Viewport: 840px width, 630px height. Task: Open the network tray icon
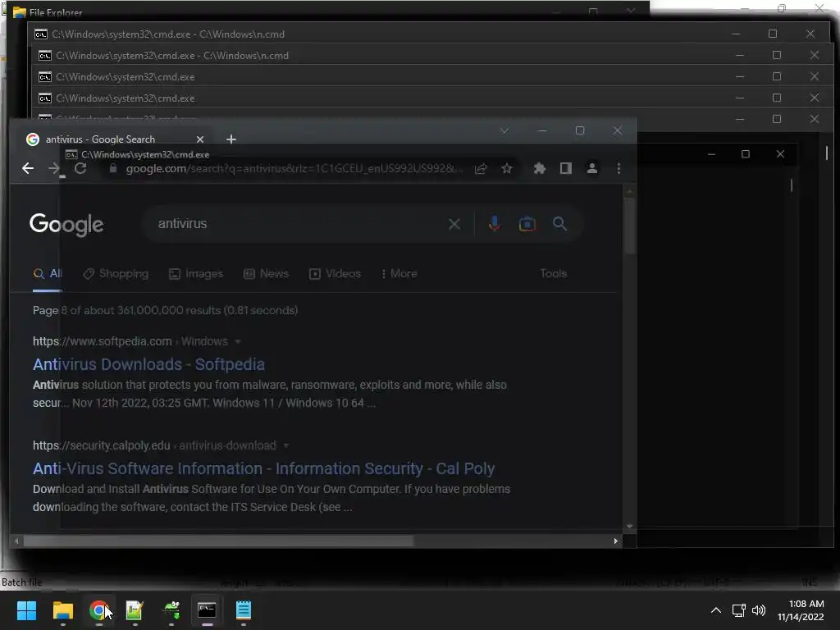[x=739, y=610]
